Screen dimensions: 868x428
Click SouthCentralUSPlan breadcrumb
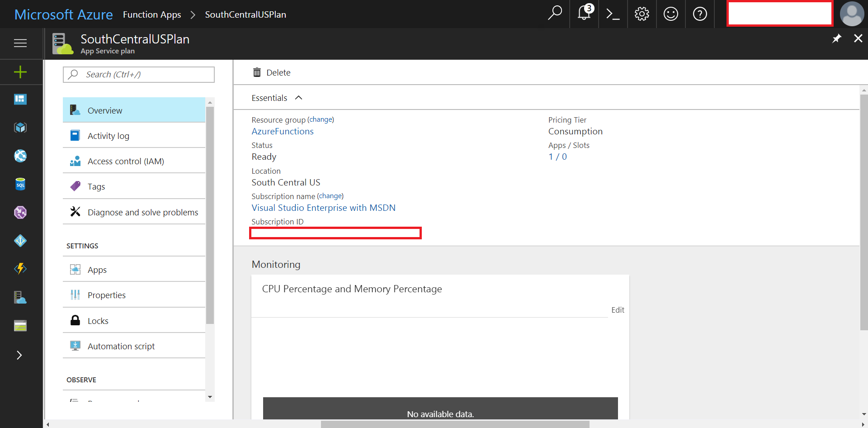(245, 14)
